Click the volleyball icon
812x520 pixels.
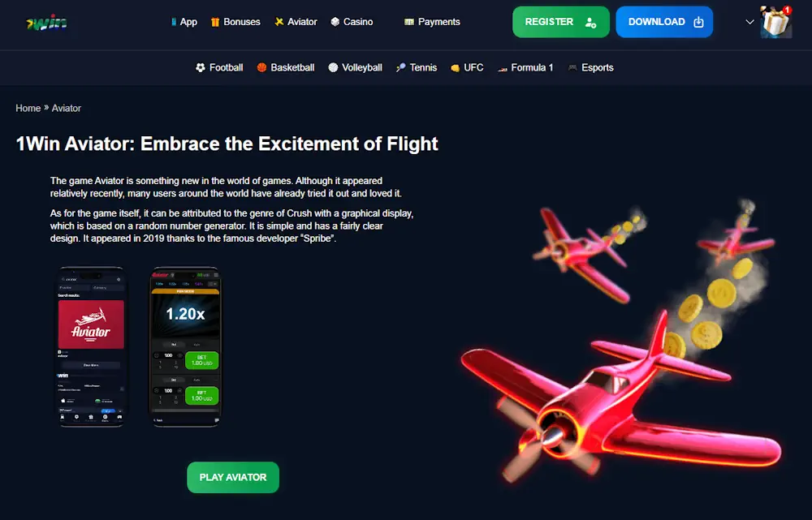(333, 67)
